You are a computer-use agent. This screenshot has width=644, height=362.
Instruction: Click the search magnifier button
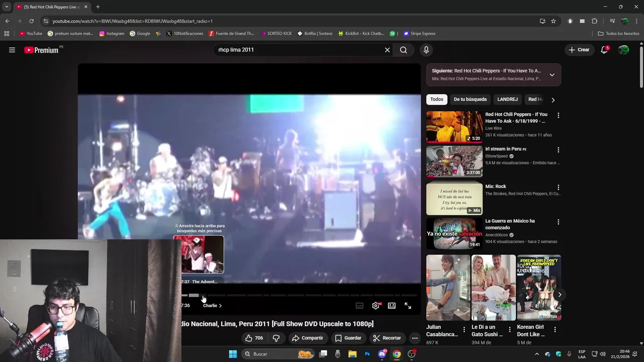(404, 50)
